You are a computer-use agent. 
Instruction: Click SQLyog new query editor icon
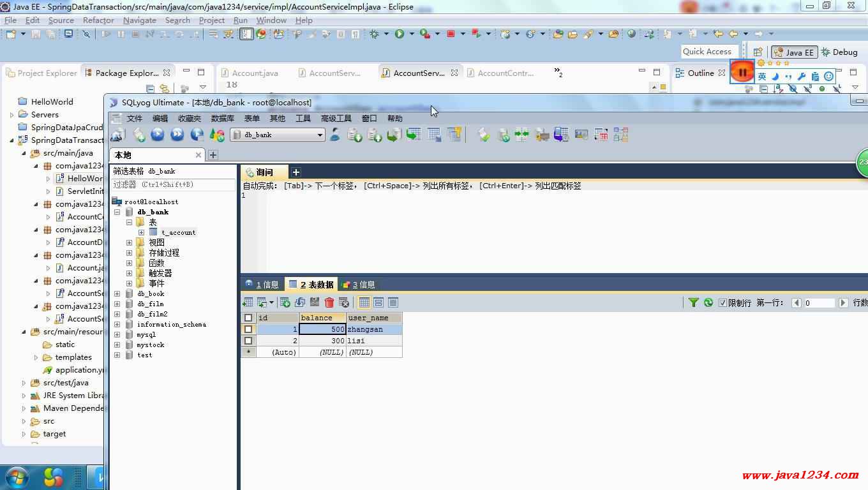coord(138,135)
